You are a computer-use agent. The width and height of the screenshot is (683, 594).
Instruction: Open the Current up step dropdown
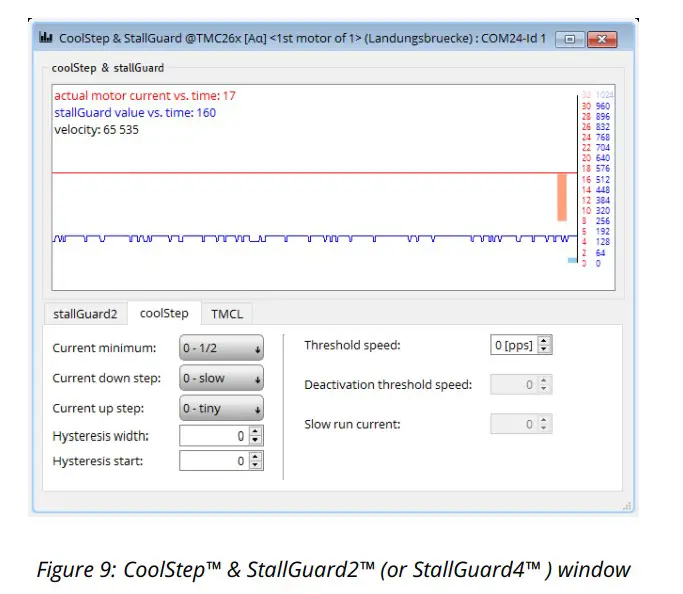tap(221, 408)
